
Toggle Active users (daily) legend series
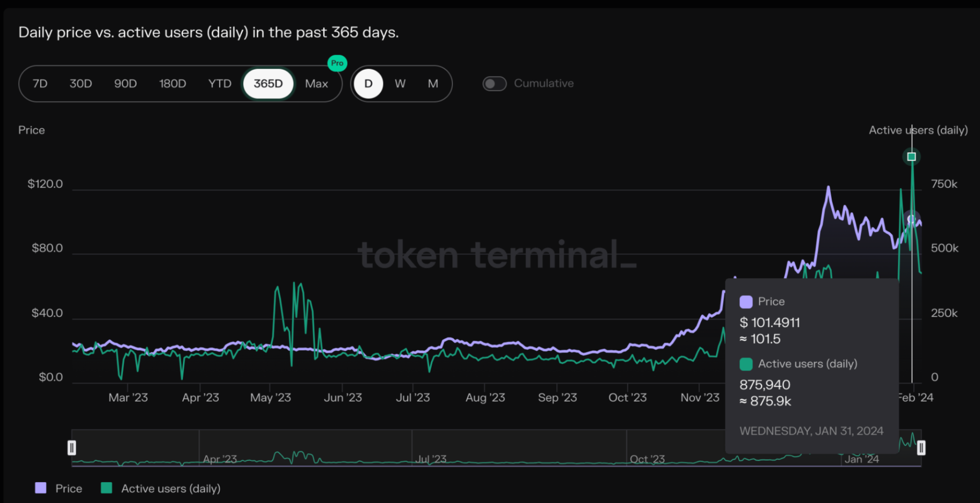click(160, 489)
